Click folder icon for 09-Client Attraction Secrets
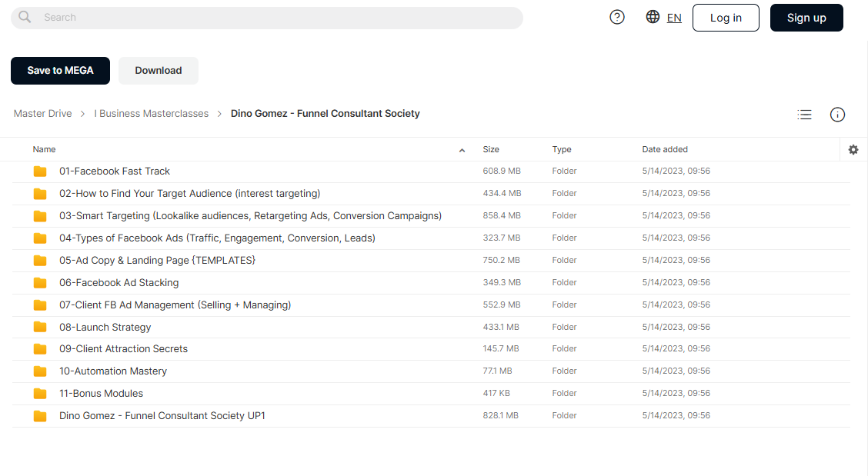Image resolution: width=868 pixels, height=476 pixels. coord(40,348)
